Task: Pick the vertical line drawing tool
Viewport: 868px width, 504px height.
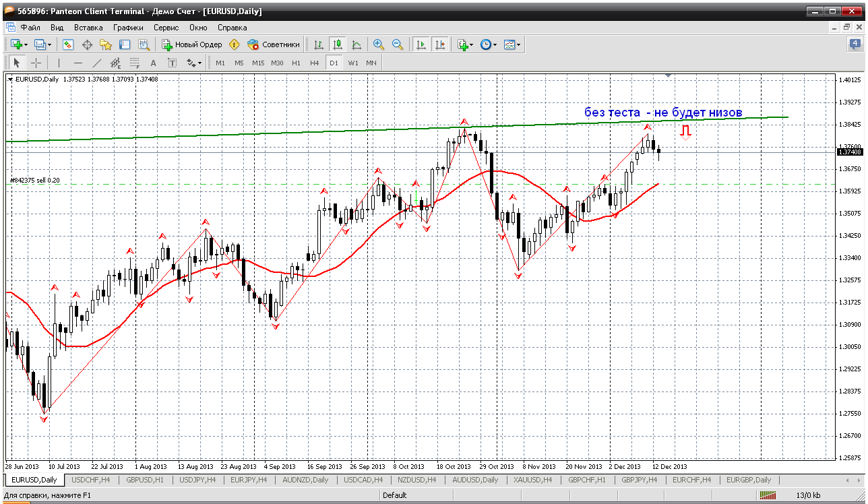Action: (59, 63)
